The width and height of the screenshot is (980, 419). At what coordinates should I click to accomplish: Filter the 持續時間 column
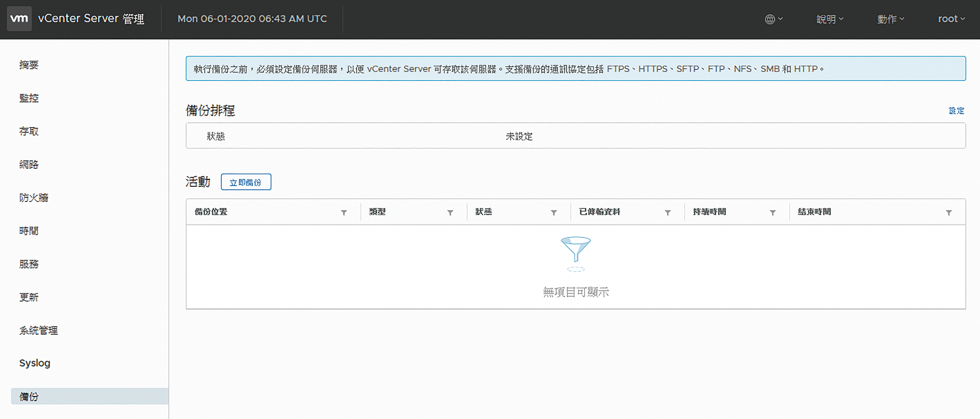point(773,213)
